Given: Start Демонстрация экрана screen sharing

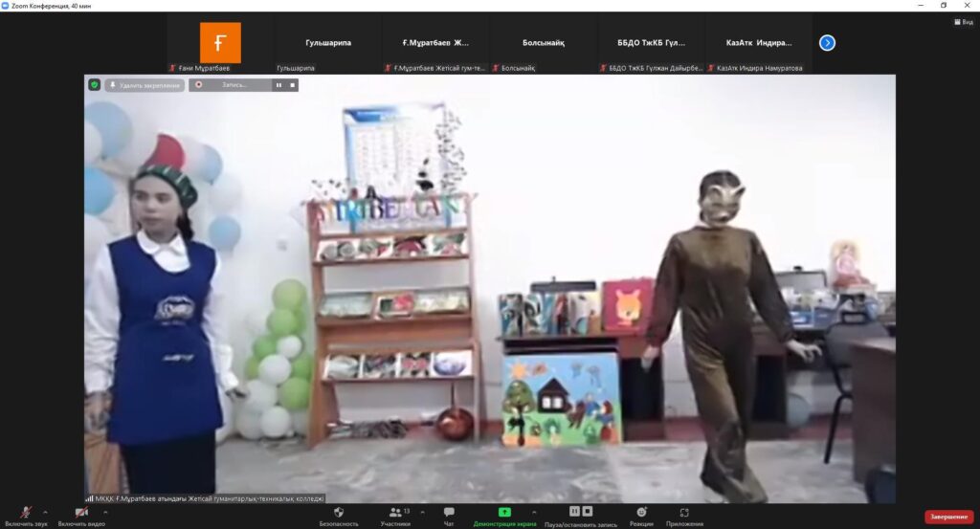Looking at the screenshot, I should [x=504, y=516].
